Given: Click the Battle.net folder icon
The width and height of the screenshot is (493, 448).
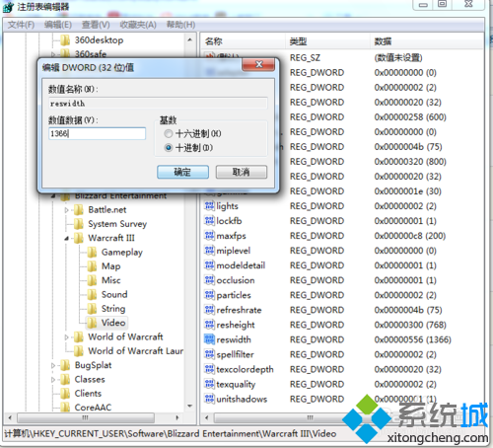Looking at the screenshot, I should (x=79, y=209).
